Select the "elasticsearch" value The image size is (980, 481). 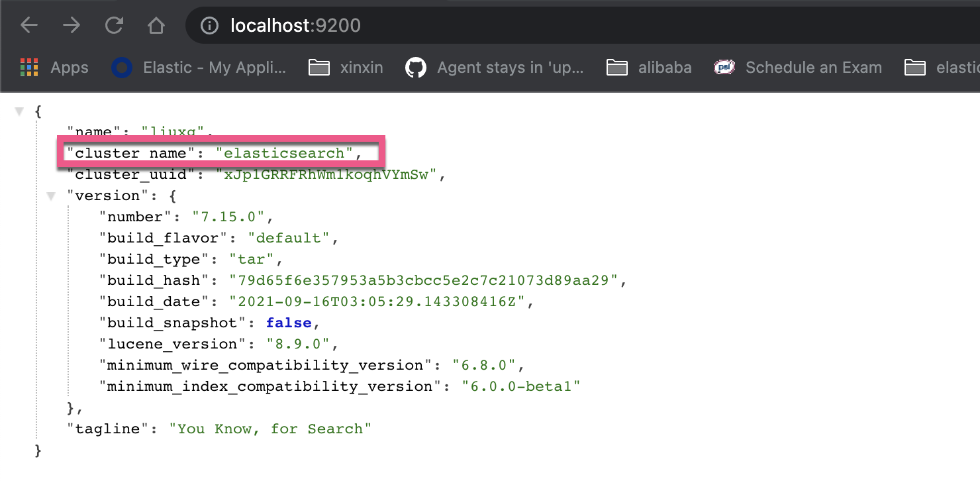pos(285,153)
